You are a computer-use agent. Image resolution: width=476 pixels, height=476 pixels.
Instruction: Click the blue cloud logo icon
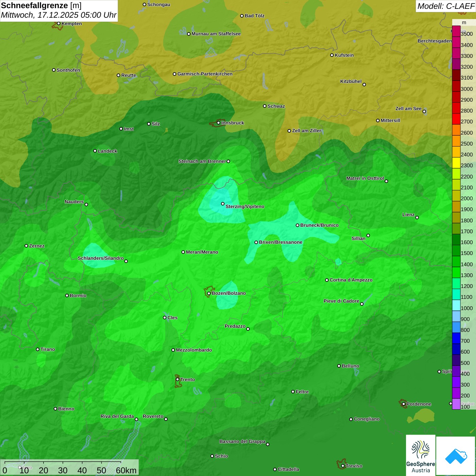[456, 456]
